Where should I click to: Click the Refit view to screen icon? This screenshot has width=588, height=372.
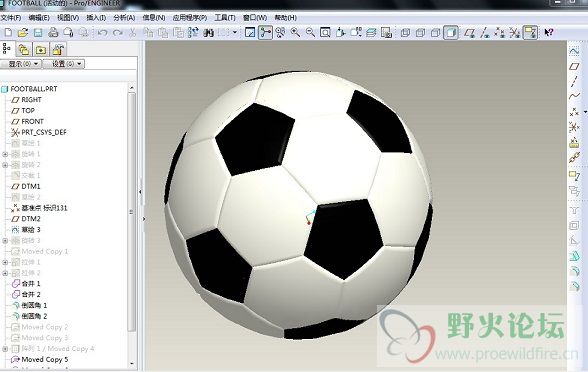pyautogui.click(x=325, y=33)
